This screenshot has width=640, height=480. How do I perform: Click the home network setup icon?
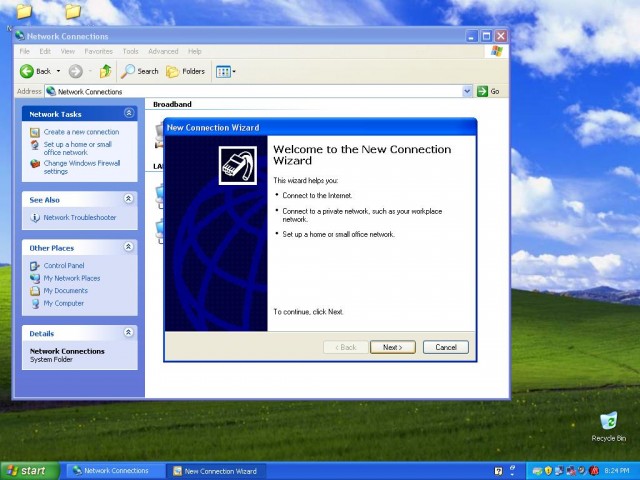pyautogui.click(x=35, y=145)
